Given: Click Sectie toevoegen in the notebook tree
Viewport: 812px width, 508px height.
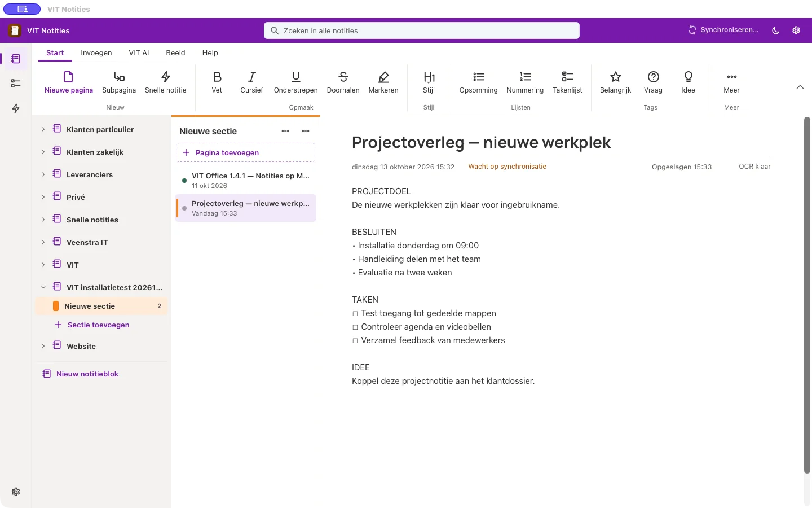Looking at the screenshot, I should [92, 325].
